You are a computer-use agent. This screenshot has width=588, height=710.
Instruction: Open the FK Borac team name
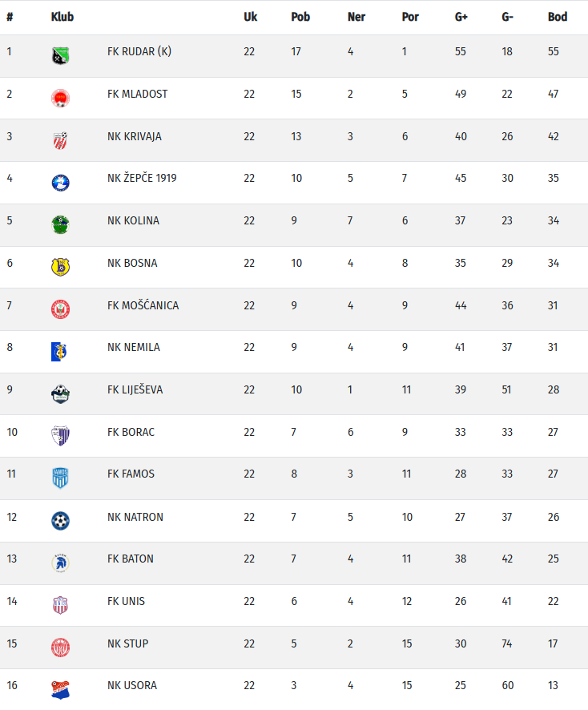[131, 432]
